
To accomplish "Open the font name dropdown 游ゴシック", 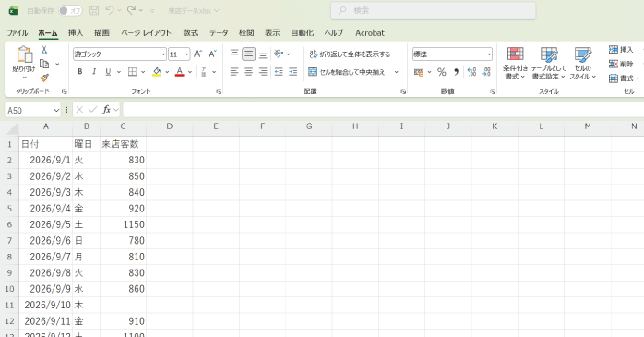I will (x=163, y=54).
